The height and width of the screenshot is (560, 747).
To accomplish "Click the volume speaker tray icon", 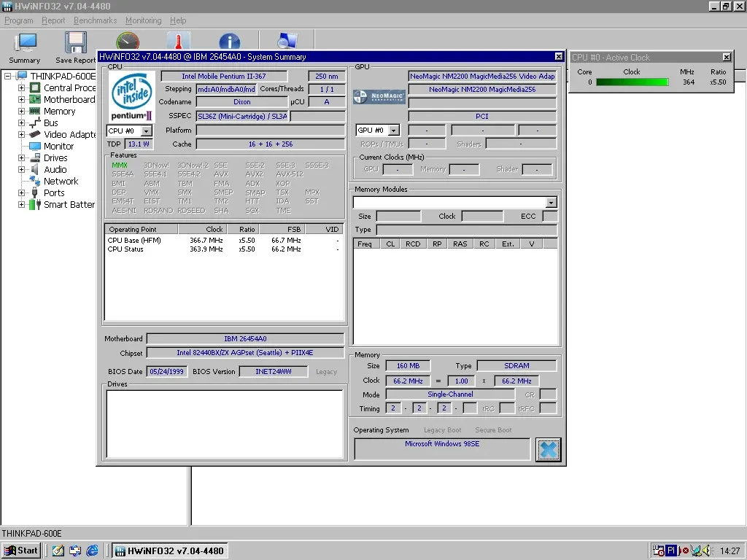I will coord(707,551).
